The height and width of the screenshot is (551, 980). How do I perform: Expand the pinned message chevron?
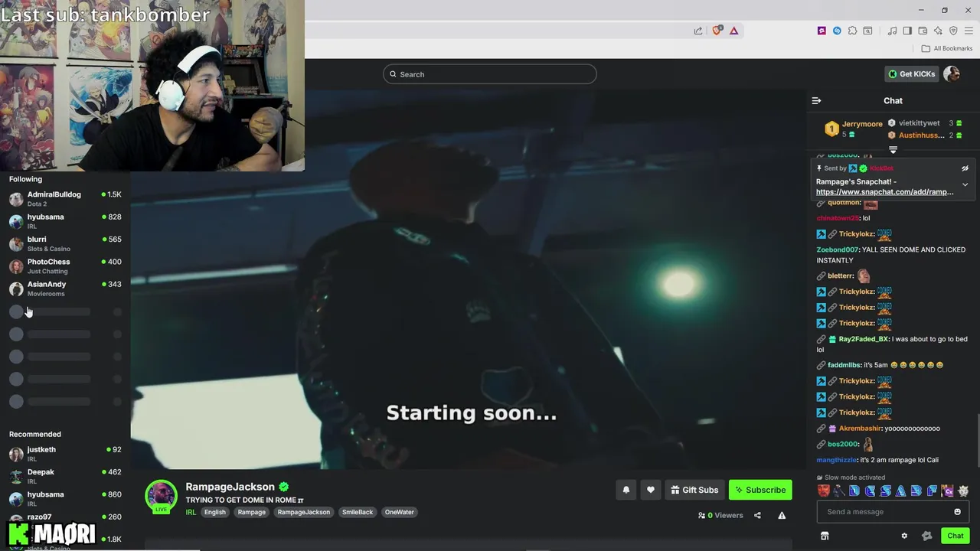[965, 184]
